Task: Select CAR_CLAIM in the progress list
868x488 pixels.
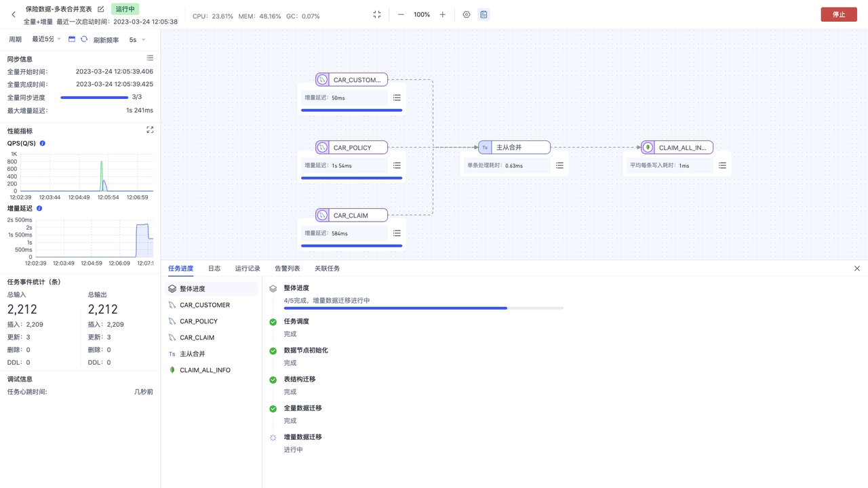Action: click(197, 338)
